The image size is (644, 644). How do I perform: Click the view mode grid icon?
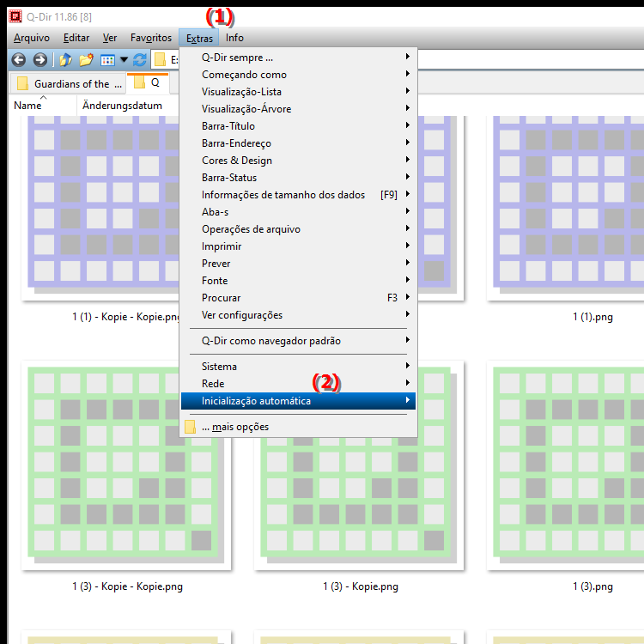[x=107, y=60]
